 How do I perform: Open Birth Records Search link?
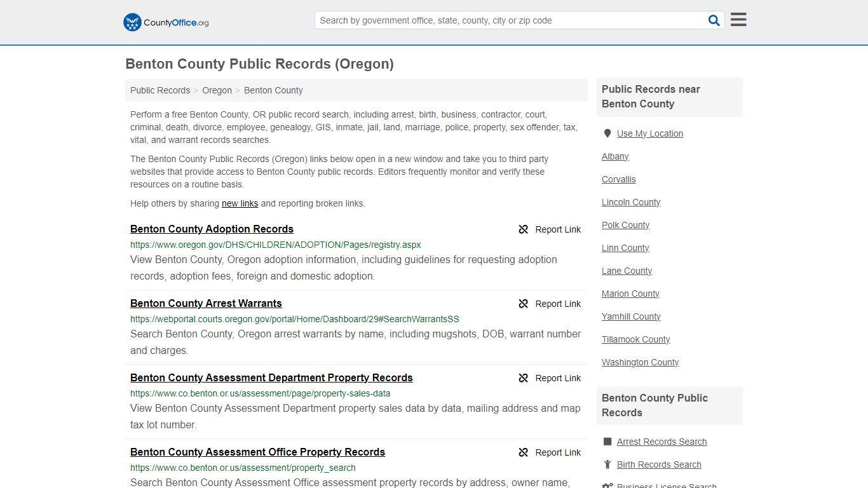click(659, 464)
